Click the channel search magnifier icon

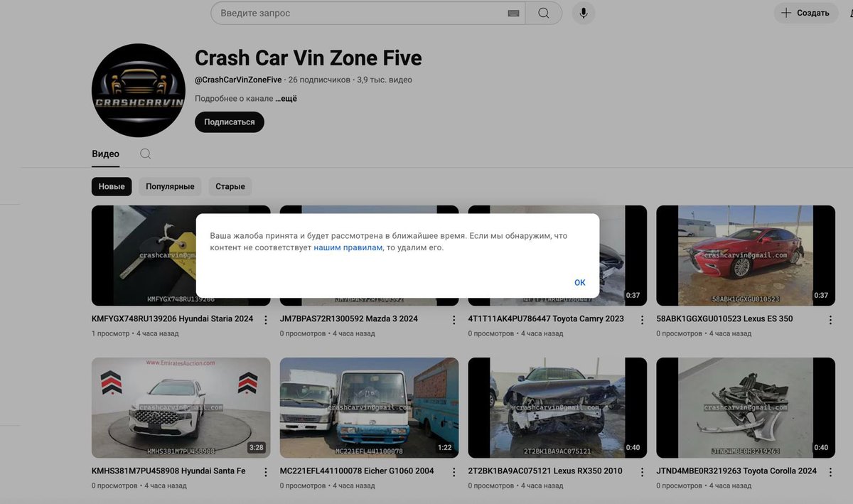(145, 154)
